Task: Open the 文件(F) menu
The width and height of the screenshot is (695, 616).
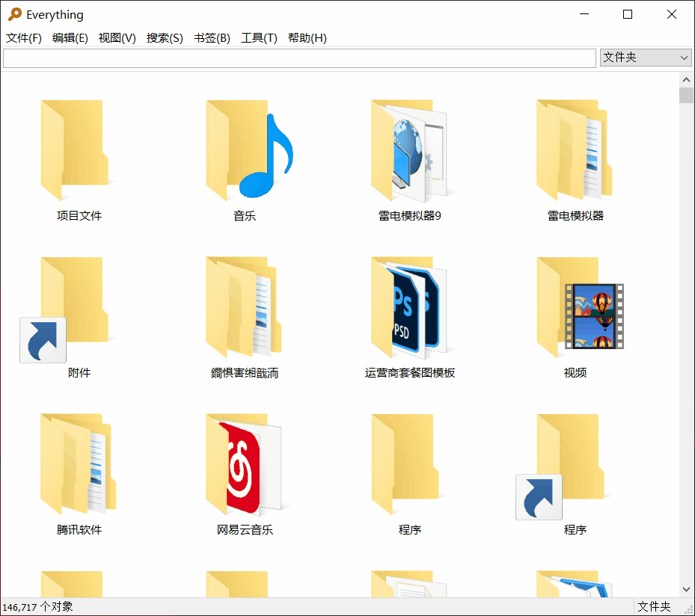Action: pos(24,38)
